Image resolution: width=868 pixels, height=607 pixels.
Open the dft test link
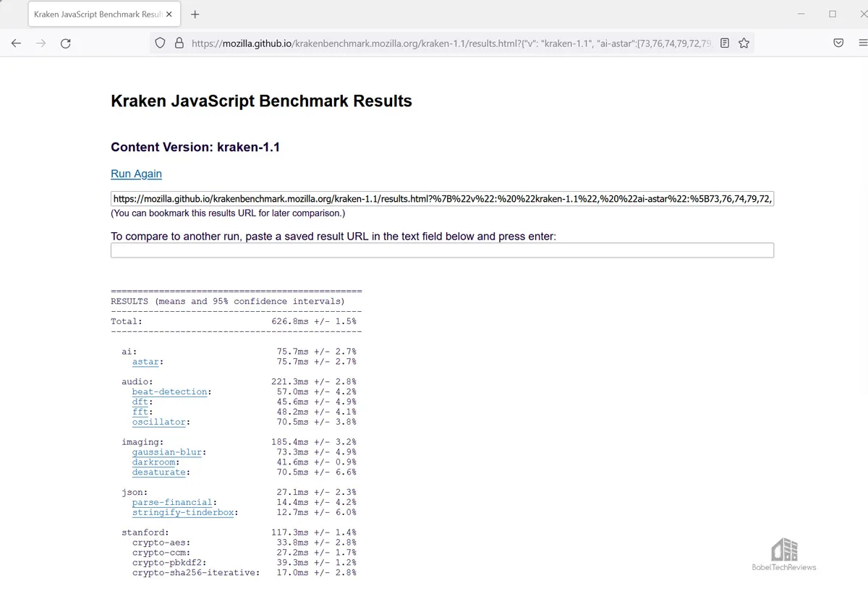coord(140,402)
